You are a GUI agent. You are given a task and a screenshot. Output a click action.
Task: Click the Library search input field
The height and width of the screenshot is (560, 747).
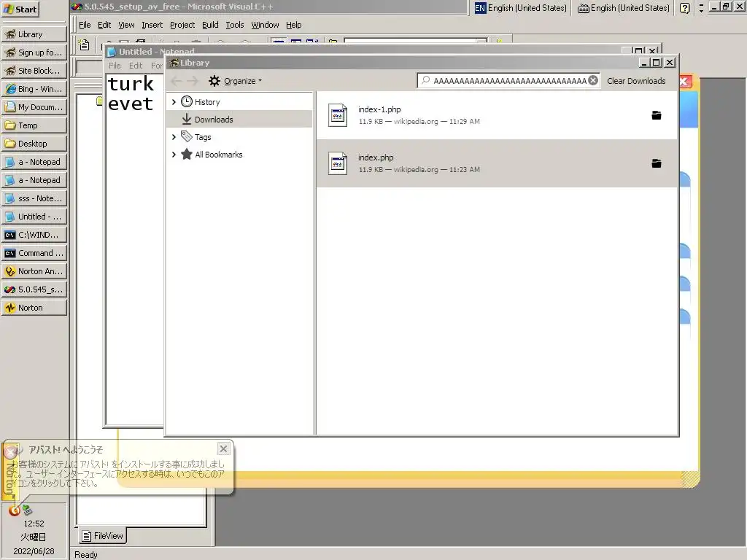click(x=508, y=80)
